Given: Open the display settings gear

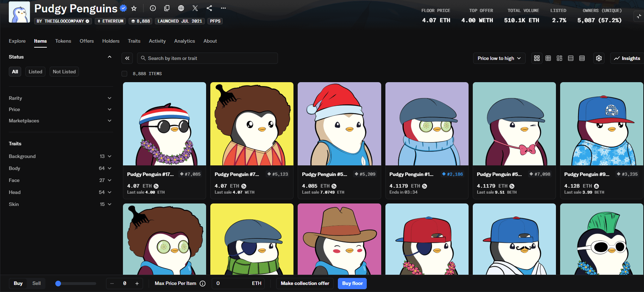Looking at the screenshot, I should (599, 58).
